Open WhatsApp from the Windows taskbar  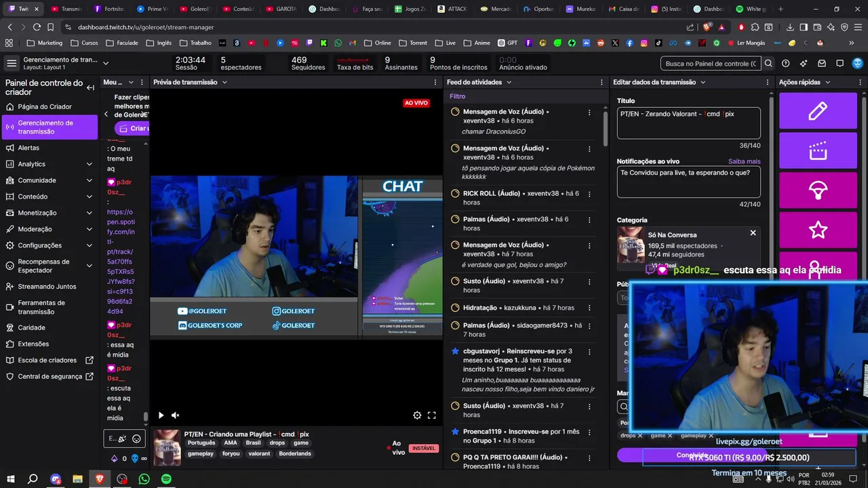pos(144,479)
